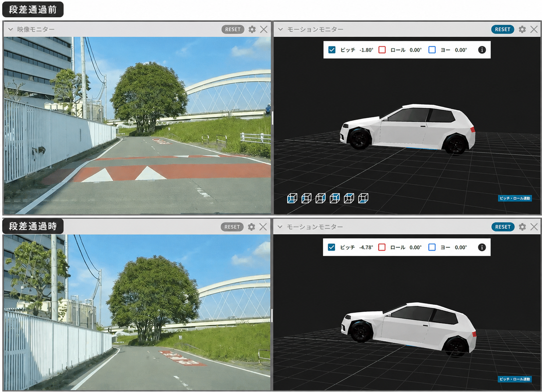Open gear settings of the lower モーションモニター
542x392 pixels.
[x=522, y=227]
